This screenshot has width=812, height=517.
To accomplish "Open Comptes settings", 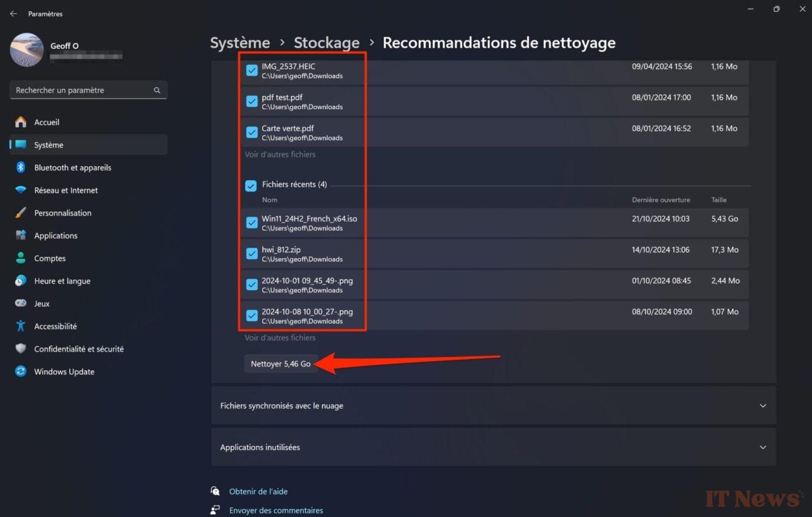I will [50, 258].
